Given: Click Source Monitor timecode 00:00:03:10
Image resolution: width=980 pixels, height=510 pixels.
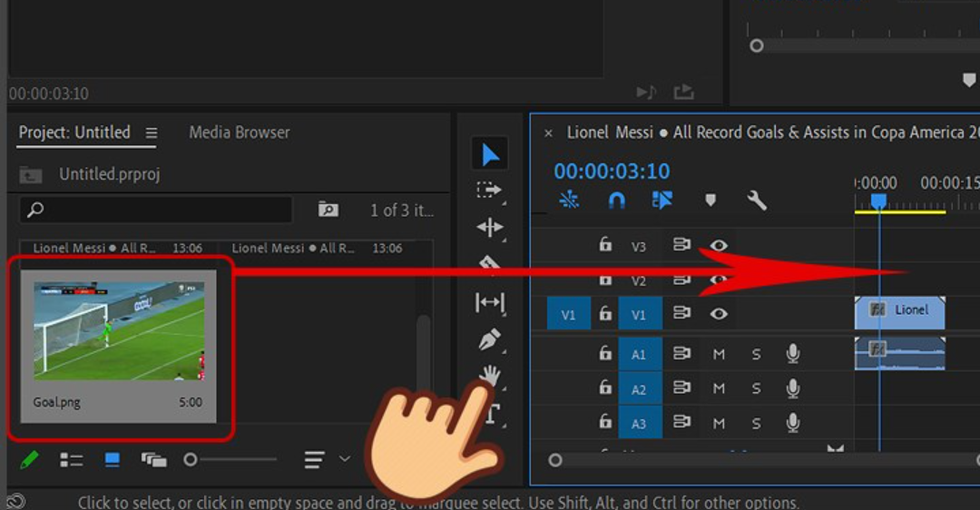Looking at the screenshot, I should coord(49,93).
